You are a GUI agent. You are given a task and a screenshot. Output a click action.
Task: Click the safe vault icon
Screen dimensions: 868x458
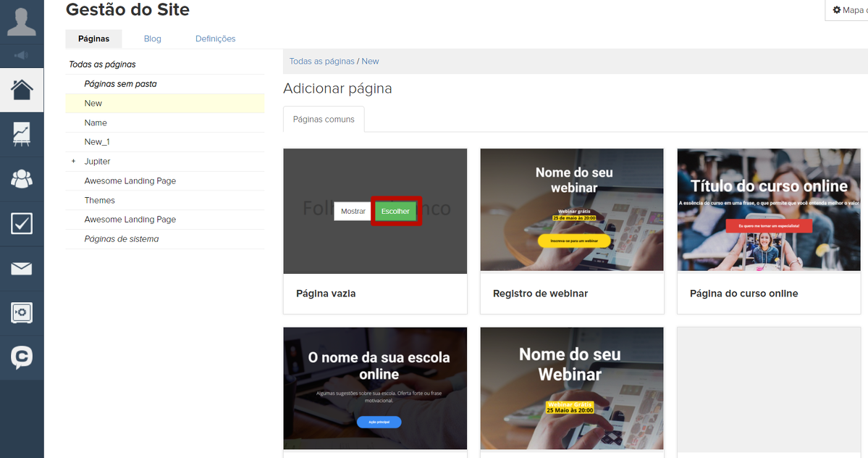tap(22, 313)
